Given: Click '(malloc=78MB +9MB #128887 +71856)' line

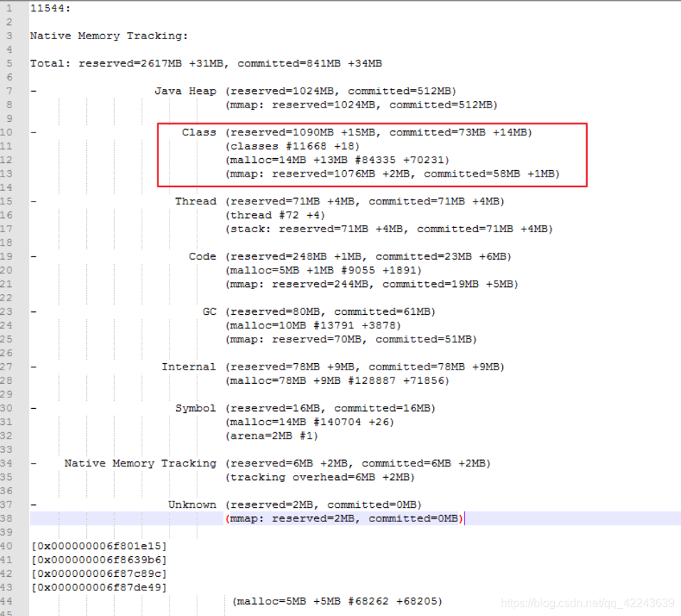Looking at the screenshot, I should pyautogui.click(x=338, y=381).
